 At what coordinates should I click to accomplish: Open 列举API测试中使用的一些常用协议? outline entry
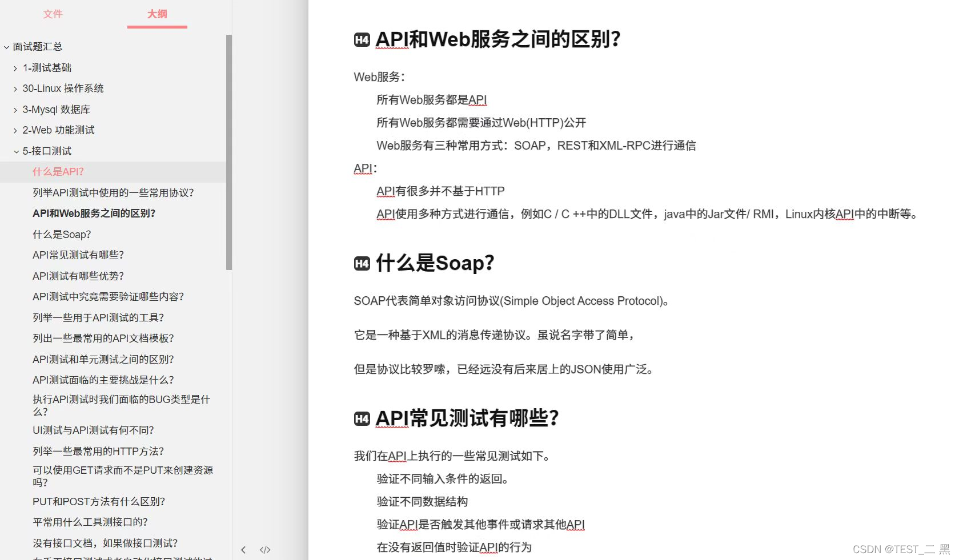tap(113, 193)
